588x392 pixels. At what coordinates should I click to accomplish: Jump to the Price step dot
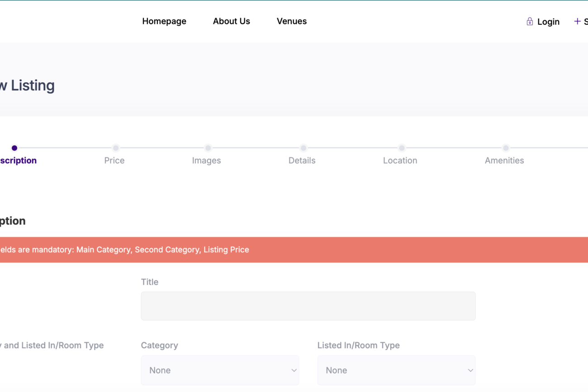tap(116, 148)
